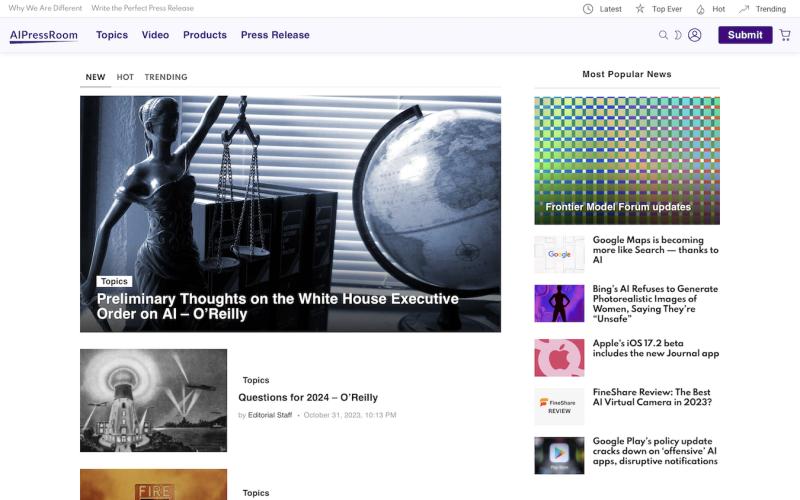Open Bing's AI Refuses to Generate article
The height and width of the screenshot is (500, 800).
(x=655, y=304)
